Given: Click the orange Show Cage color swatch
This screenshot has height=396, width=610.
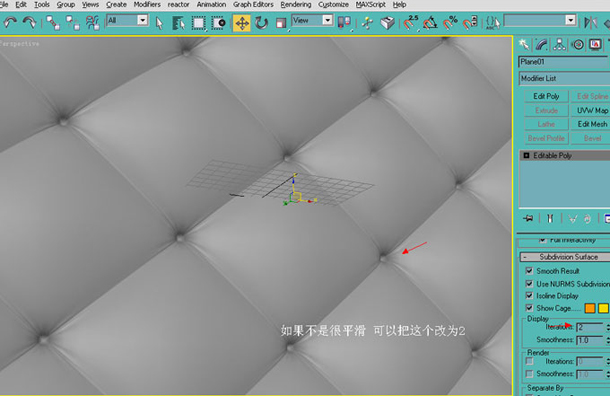Looking at the screenshot, I should (590, 308).
